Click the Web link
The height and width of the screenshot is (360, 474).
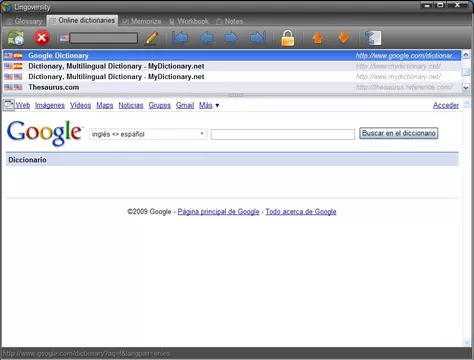(23, 105)
